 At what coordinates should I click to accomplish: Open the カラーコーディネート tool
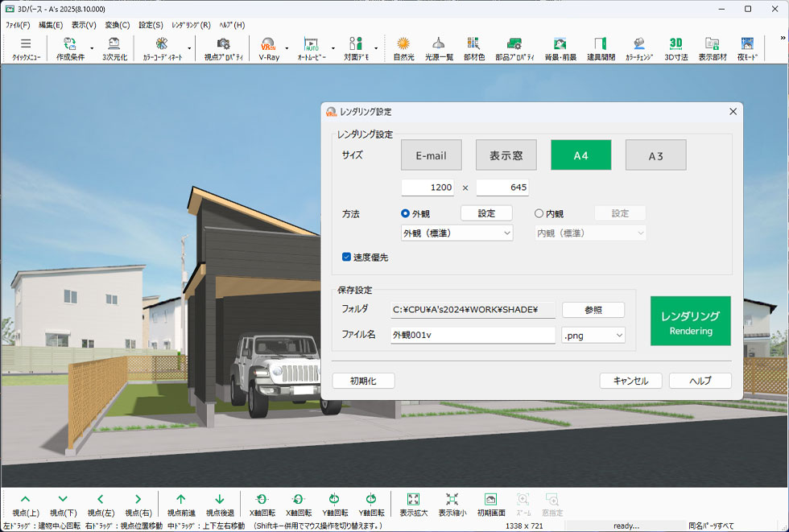click(162, 48)
